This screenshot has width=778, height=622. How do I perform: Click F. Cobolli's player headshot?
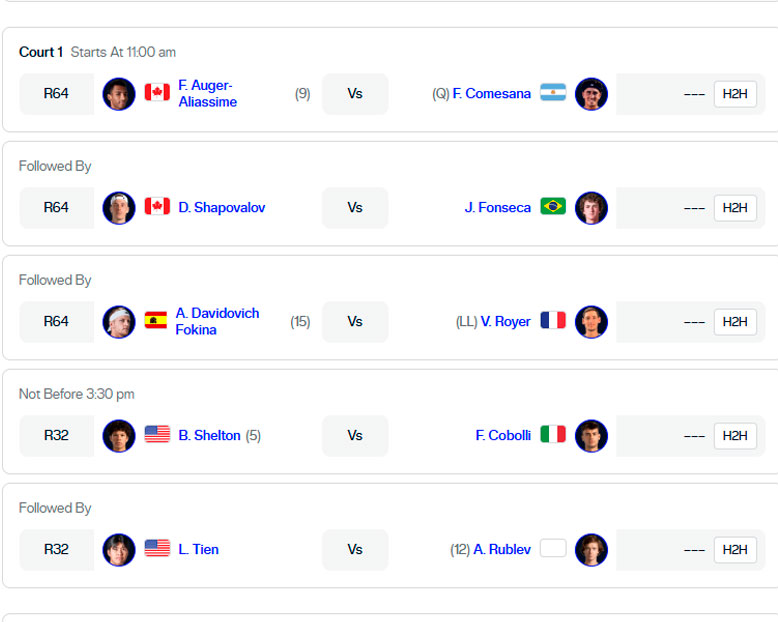coord(591,436)
